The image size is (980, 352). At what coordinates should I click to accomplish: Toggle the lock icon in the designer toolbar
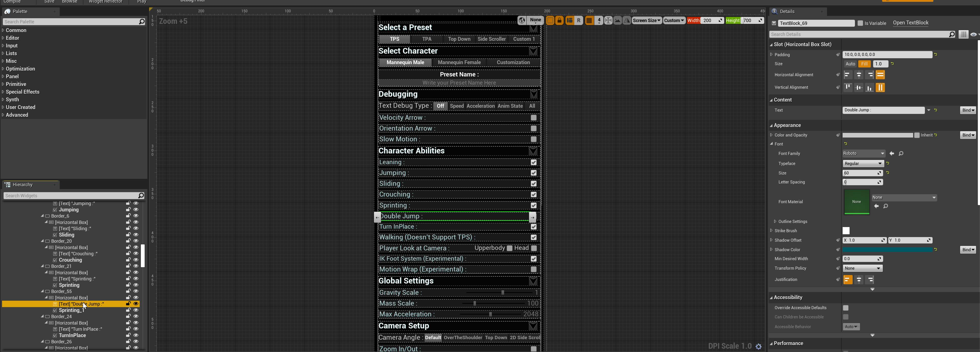(x=560, y=21)
